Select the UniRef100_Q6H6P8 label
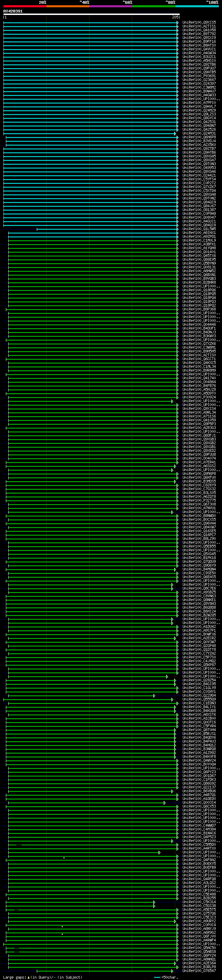The image size is (222, 980). coord(199,137)
